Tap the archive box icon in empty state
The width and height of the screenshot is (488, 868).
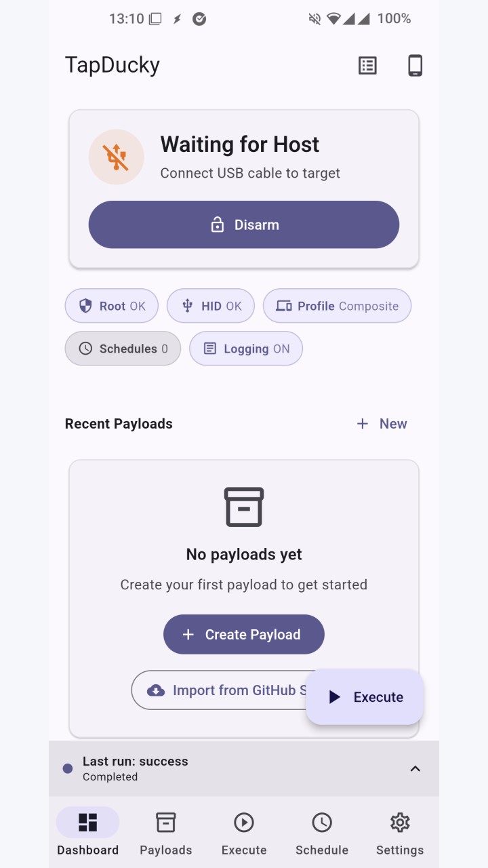tap(244, 507)
